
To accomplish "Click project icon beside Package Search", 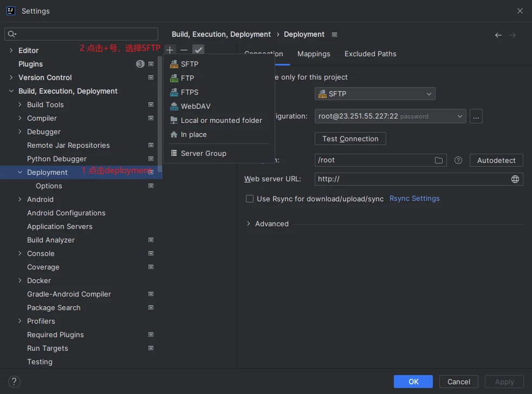I will coord(151,307).
